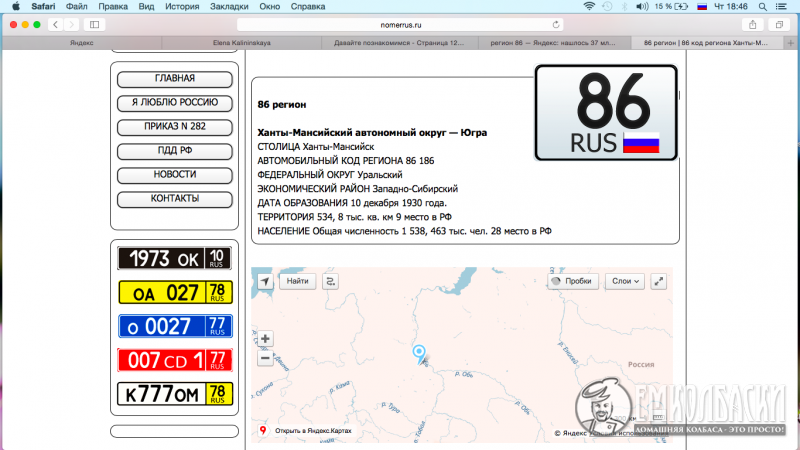Reload the nomerrus.ru page
800x450 pixels.
[556, 24]
